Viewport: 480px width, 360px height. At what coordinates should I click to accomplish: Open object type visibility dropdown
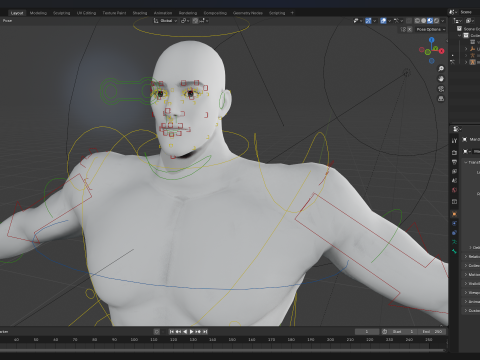pos(358,21)
